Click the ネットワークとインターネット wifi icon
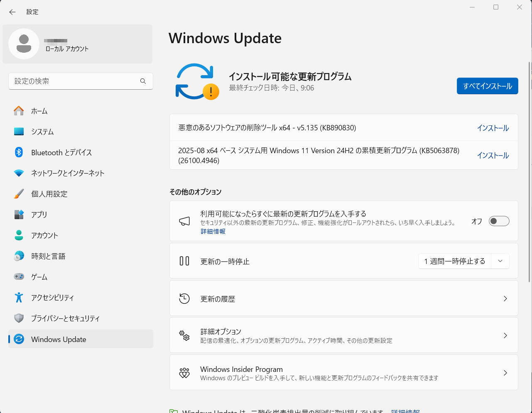532x413 pixels. tap(19, 173)
